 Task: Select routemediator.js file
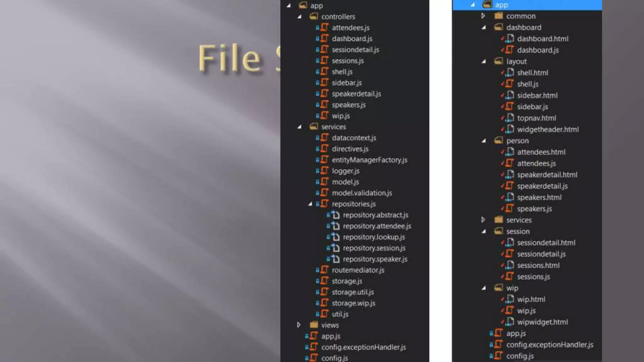pos(358,270)
